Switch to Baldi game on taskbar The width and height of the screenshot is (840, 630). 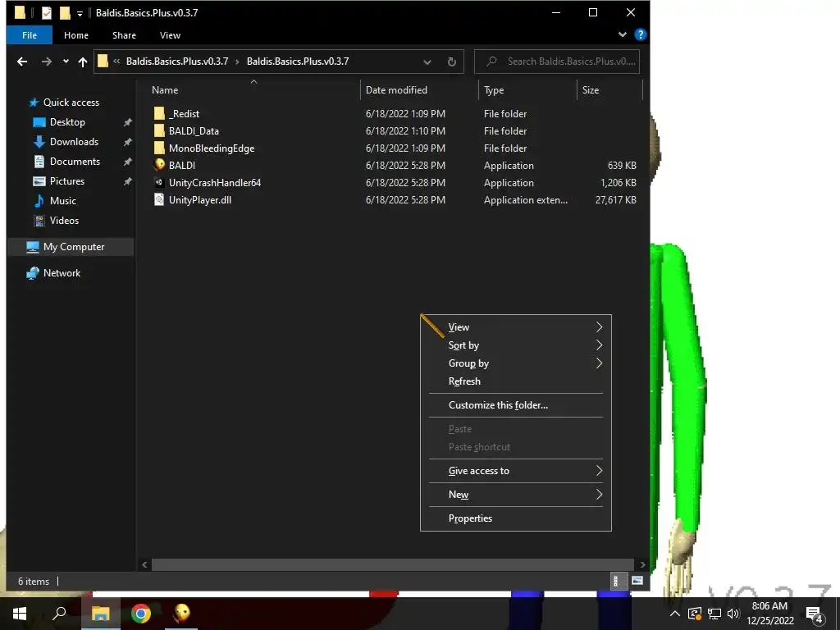coord(181,614)
